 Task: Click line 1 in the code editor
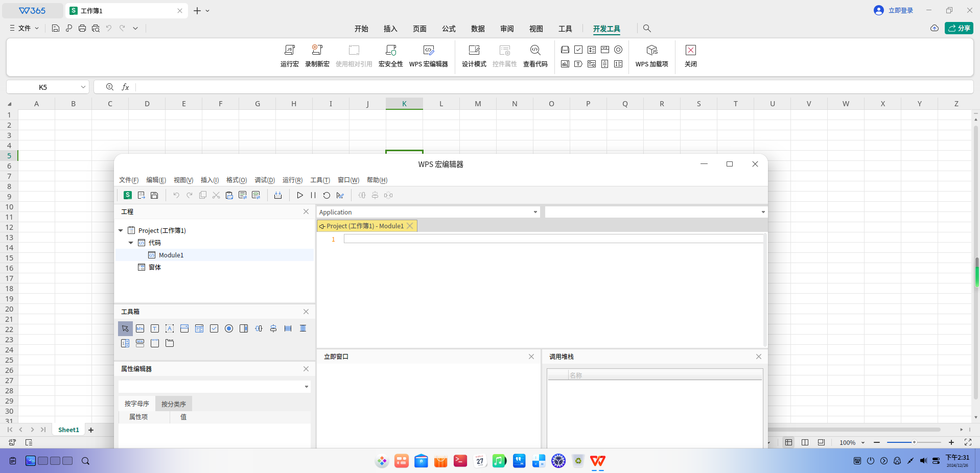click(x=553, y=239)
